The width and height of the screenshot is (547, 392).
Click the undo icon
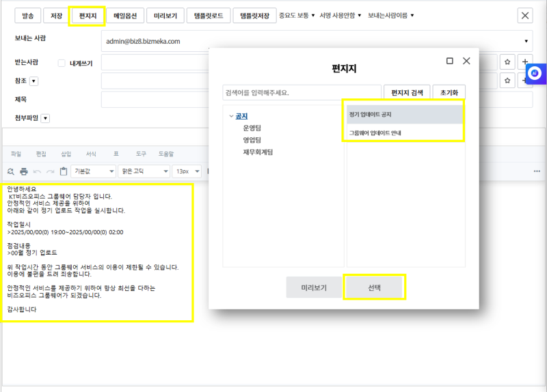(37, 171)
